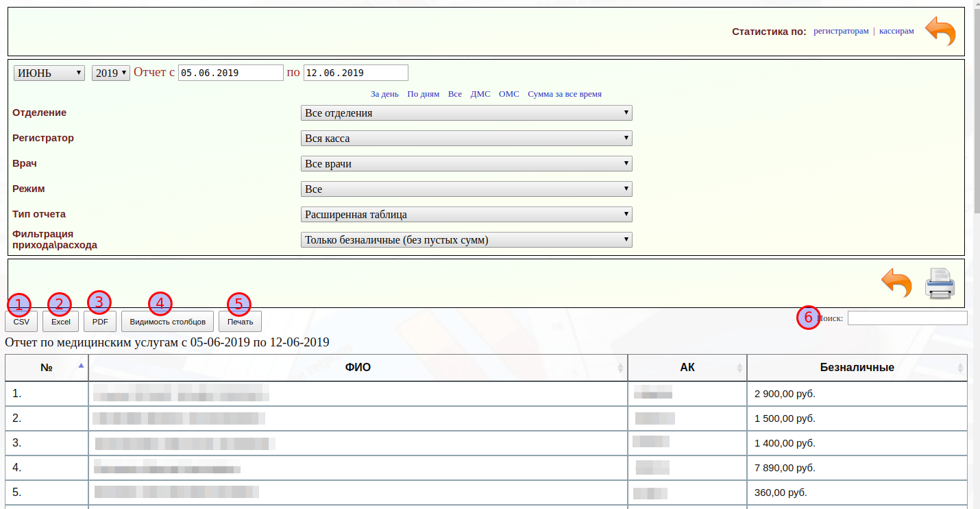The height and width of the screenshot is (509, 980).
Task: Sort table by ФИО column
Action: (x=358, y=367)
